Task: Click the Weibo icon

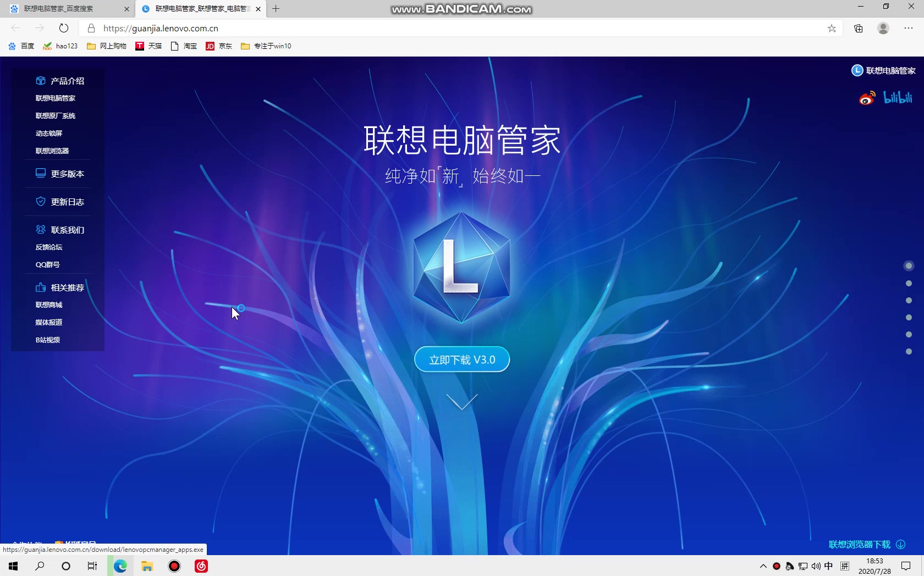Action: point(867,98)
